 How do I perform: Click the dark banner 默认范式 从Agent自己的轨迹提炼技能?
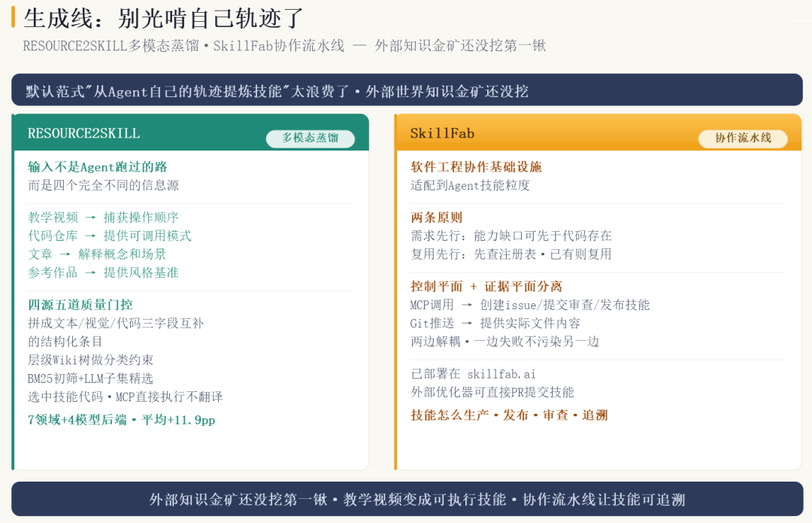(x=407, y=90)
